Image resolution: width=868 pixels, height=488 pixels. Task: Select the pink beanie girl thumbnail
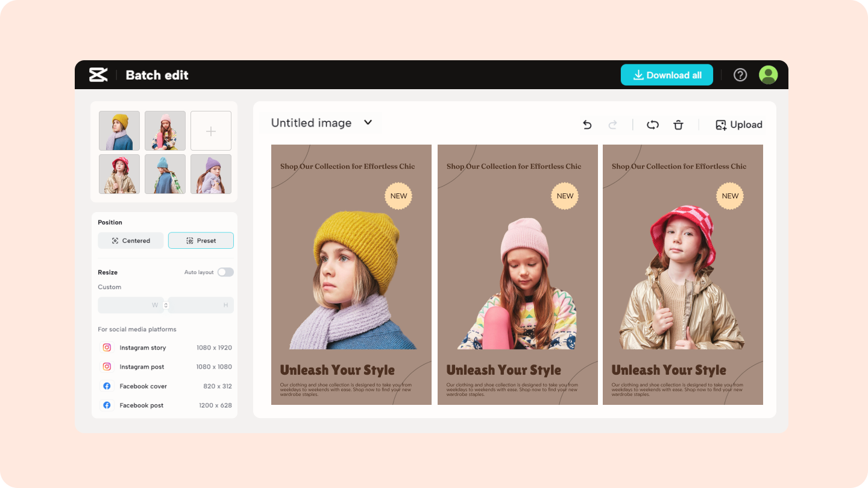tap(165, 131)
